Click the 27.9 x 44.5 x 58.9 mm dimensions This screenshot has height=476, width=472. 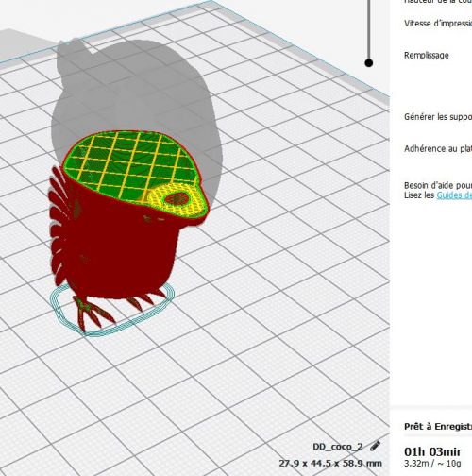coord(330,464)
